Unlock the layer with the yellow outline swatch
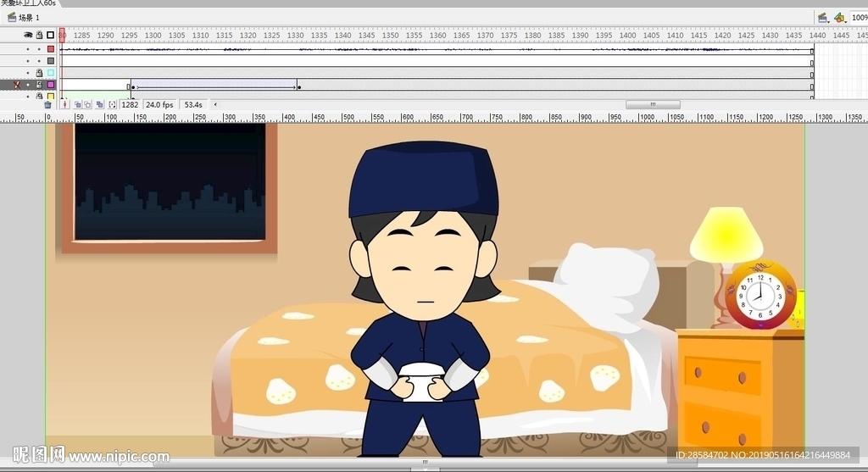Image resolution: width=868 pixels, height=472 pixels. pyautogui.click(x=39, y=97)
